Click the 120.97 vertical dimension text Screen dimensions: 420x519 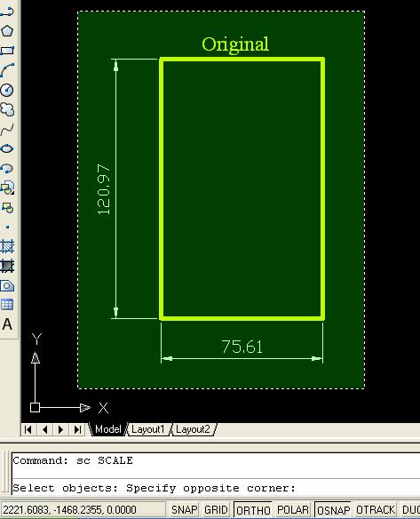point(104,189)
